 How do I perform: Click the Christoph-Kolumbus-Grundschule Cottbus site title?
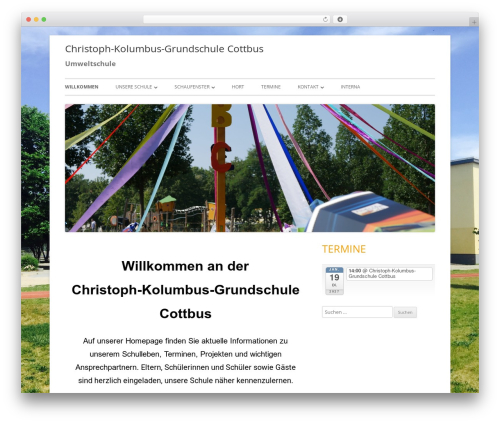click(164, 49)
